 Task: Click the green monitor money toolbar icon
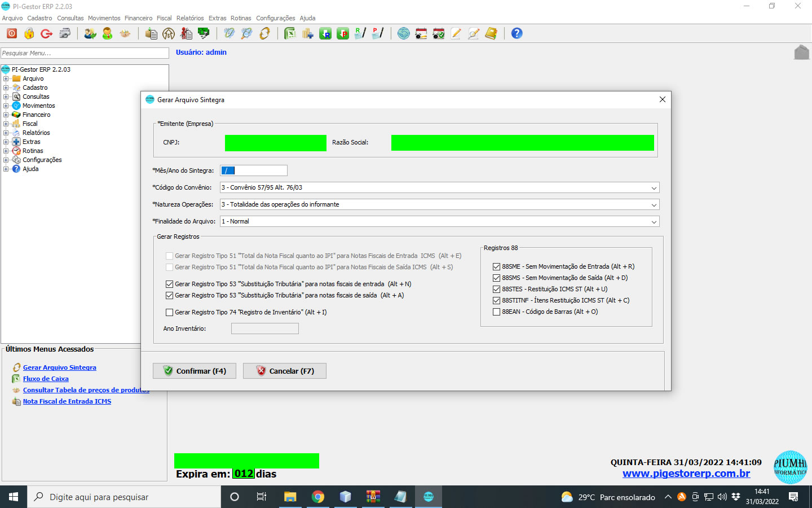coord(204,33)
